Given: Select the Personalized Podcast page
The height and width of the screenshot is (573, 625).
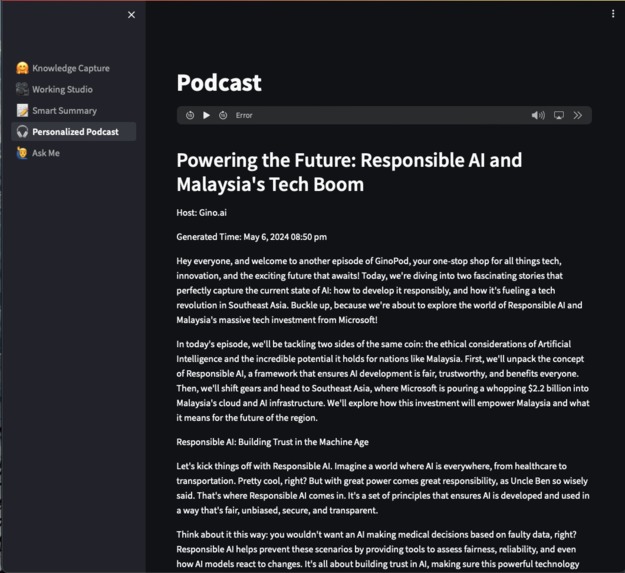Looking at the screenshot, I should tap(74, 131).
